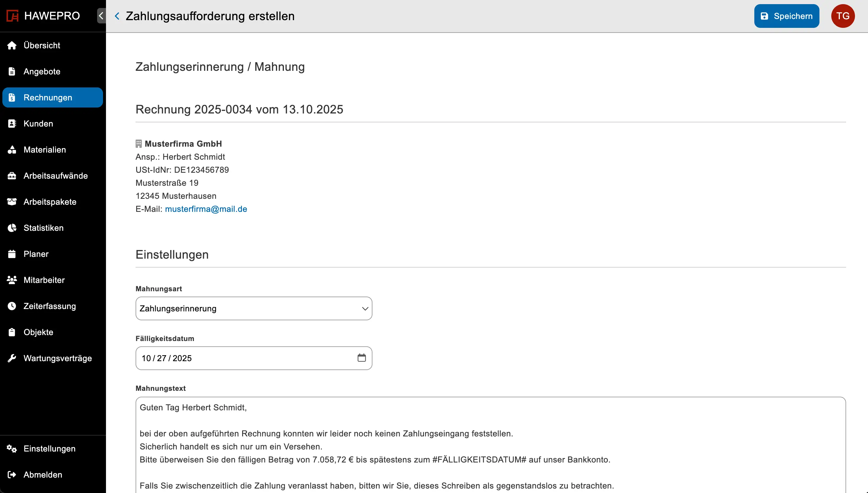This screenshot has width=868, height=493.
Task: Click the Statistiken pie chart icon
Action: [12, 228]
